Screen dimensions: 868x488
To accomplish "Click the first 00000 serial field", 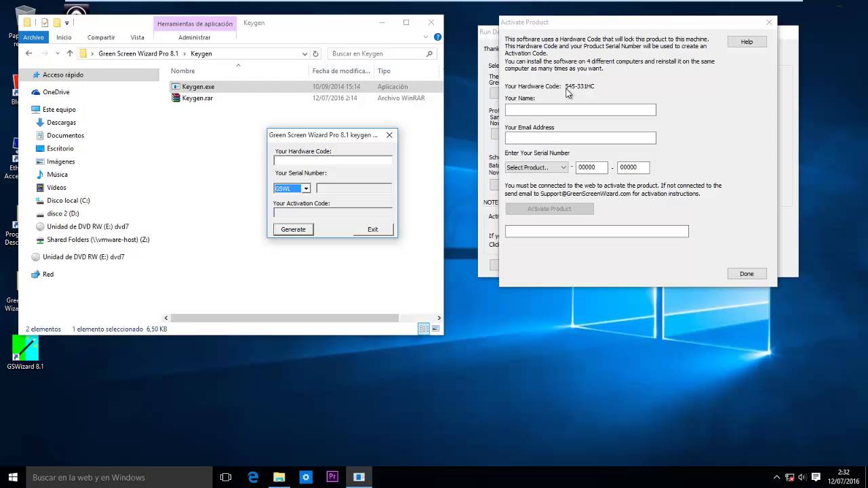I will (x=591, y=167).
